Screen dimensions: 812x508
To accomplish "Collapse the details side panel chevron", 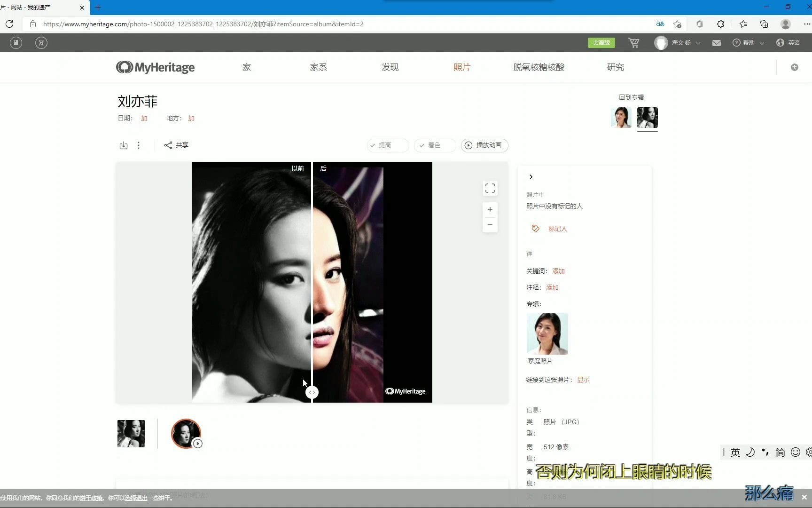I will (531, 177).
